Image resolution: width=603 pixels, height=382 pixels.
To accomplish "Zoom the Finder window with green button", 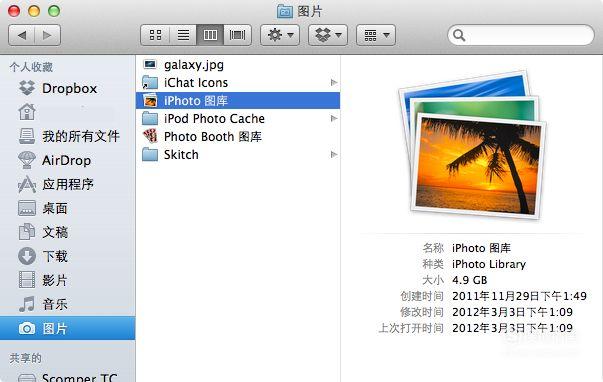I will coord(54,11).
